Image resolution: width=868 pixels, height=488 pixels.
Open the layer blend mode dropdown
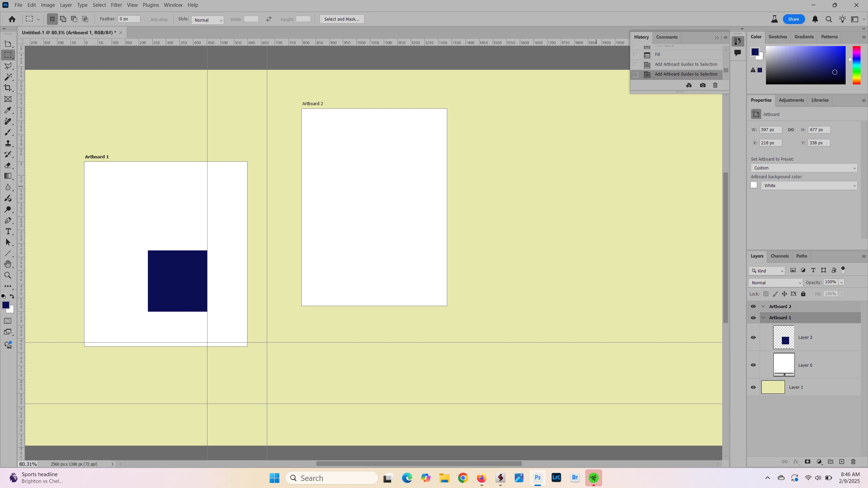pyautogui.click(x=775, y=283)
